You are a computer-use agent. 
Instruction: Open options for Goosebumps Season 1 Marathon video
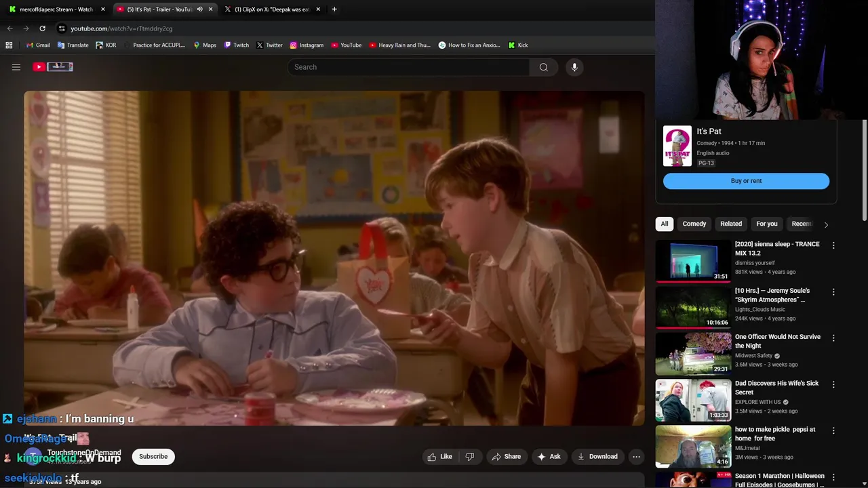click(x=833, y=477)
